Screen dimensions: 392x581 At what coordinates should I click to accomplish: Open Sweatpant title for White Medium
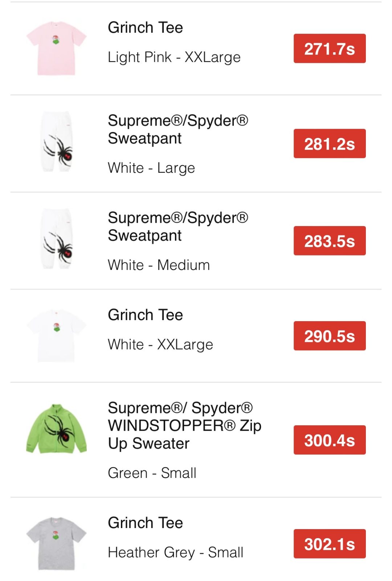pyautogui.click(x=178, y=226)
